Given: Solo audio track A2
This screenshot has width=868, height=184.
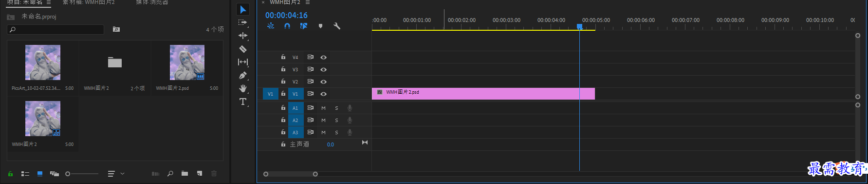Looking at the screenshot, I should pos(336,120).
